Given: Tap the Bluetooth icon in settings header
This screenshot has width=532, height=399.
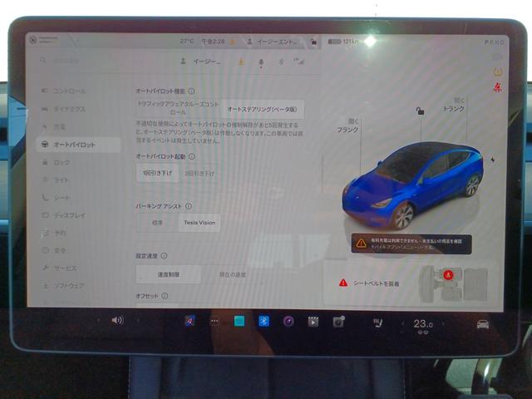Looking at the screenshot, I should pos(281,62).
